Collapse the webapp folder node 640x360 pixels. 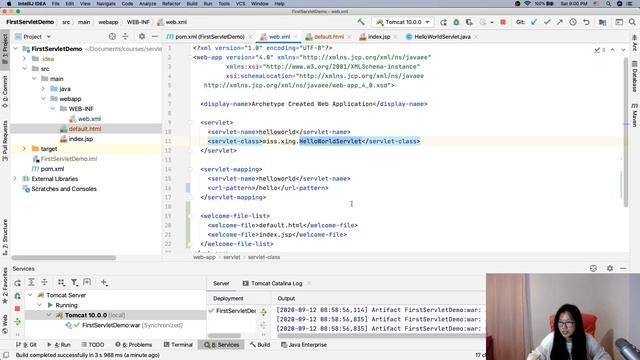pyautogui.click(x=43, y=99)
